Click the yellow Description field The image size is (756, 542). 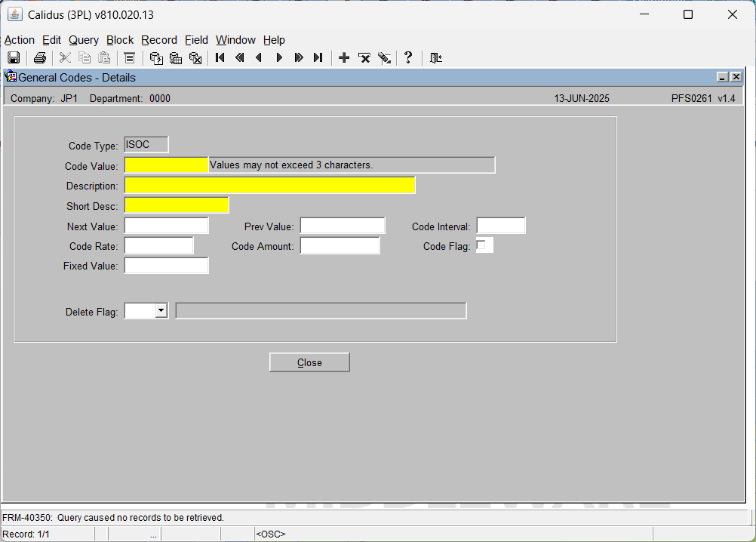click(269, 185)
